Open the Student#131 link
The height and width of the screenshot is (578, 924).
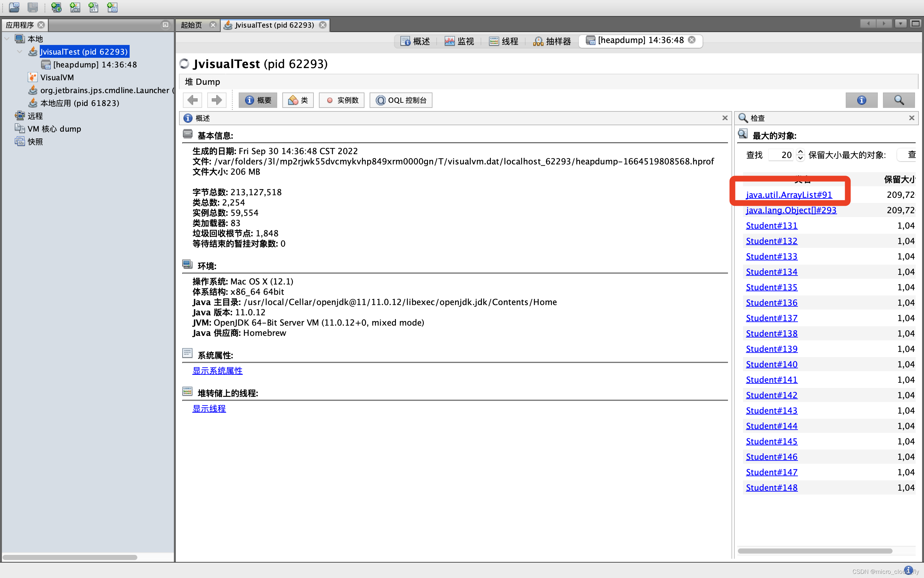tap(772, 225)
